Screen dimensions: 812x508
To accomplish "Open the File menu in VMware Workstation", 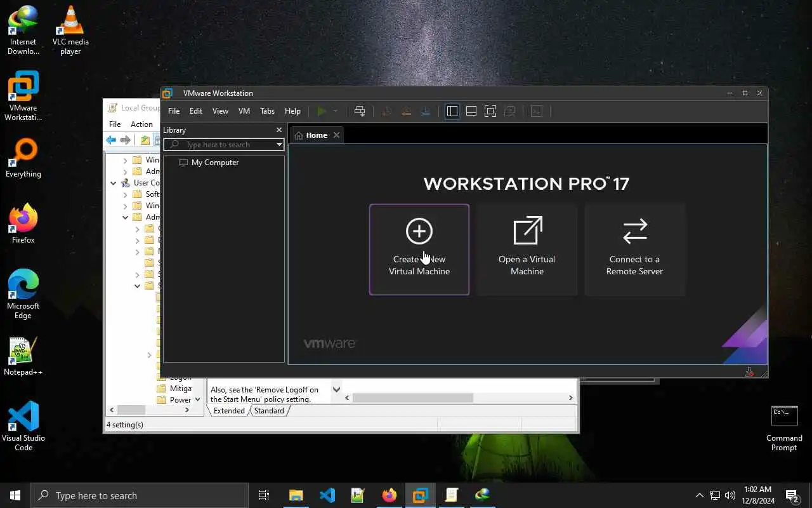I will tap(174, 111).
